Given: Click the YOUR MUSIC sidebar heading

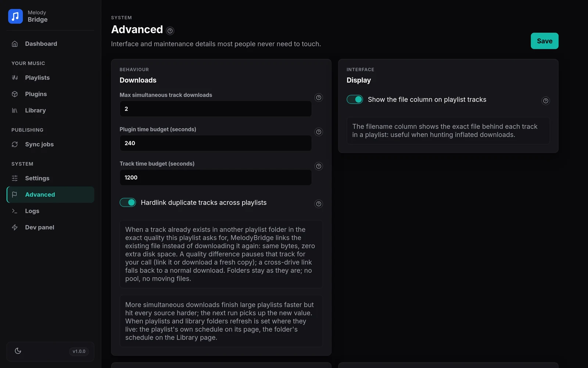Looking at the screenshot, I should pyautogui.click(x=28, y=63).
